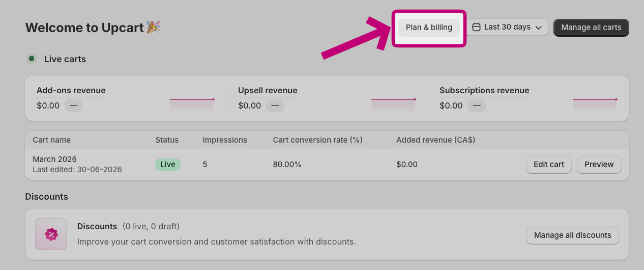Click the chevron next to Last 30 days
The width and height of the screenshot is (644, 270).
(x=539, y=28)
